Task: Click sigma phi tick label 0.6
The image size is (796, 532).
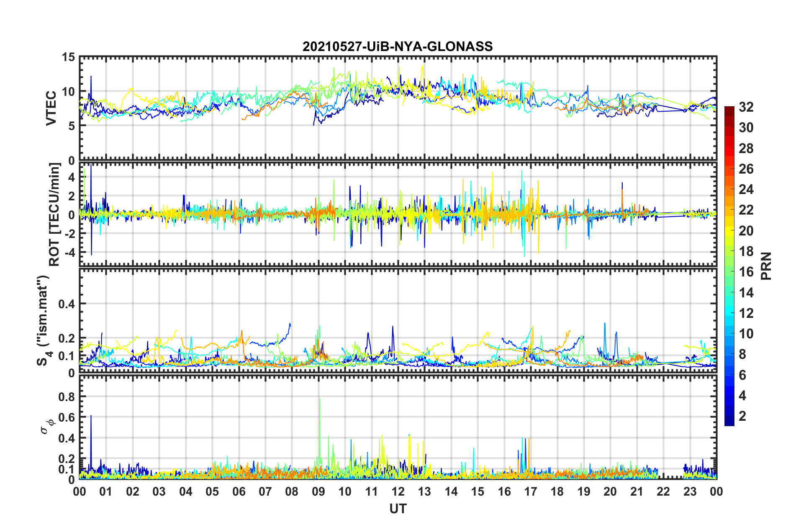Action: pos(67,417)
